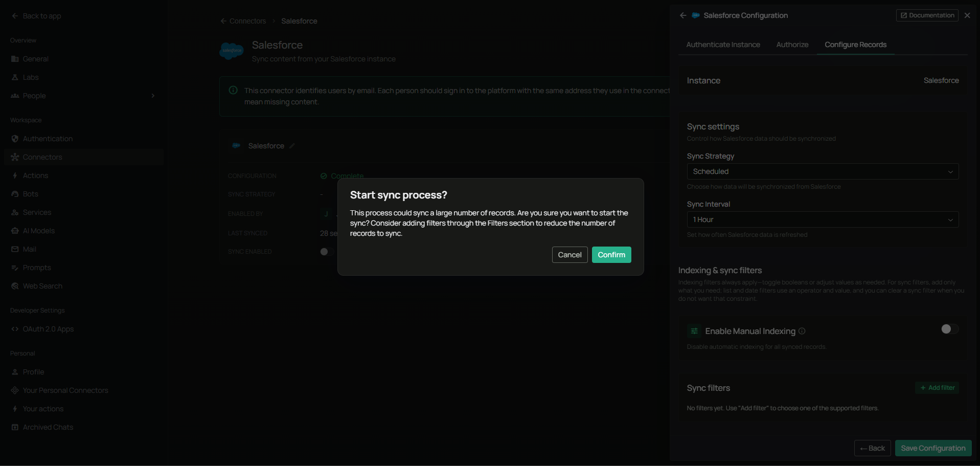Image resolution: width=980 pixels, height=466 pixels.
Task: Open the AI Models icon
Action: tap(15, 231)
